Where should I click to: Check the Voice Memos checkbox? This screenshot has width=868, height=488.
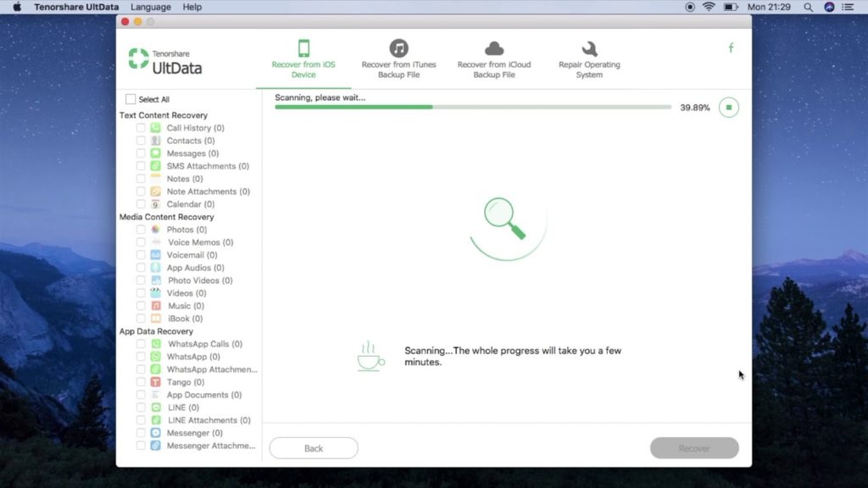[x=141, y=242]
